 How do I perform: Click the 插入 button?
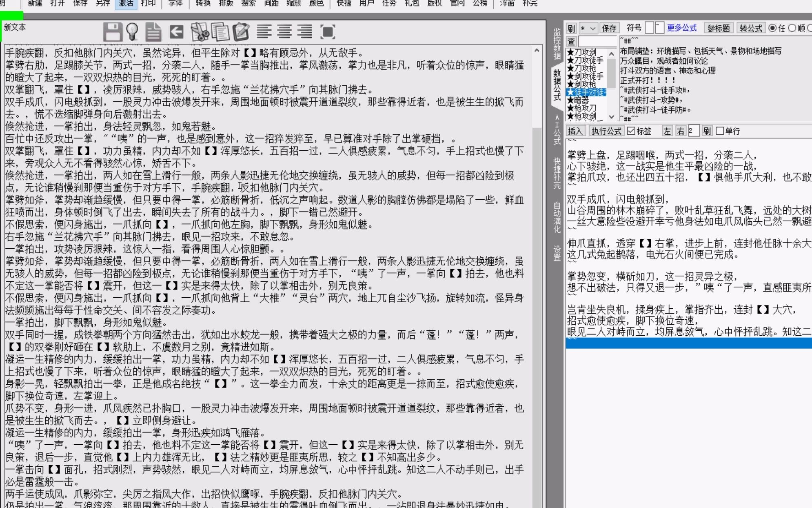click(575, 131)
